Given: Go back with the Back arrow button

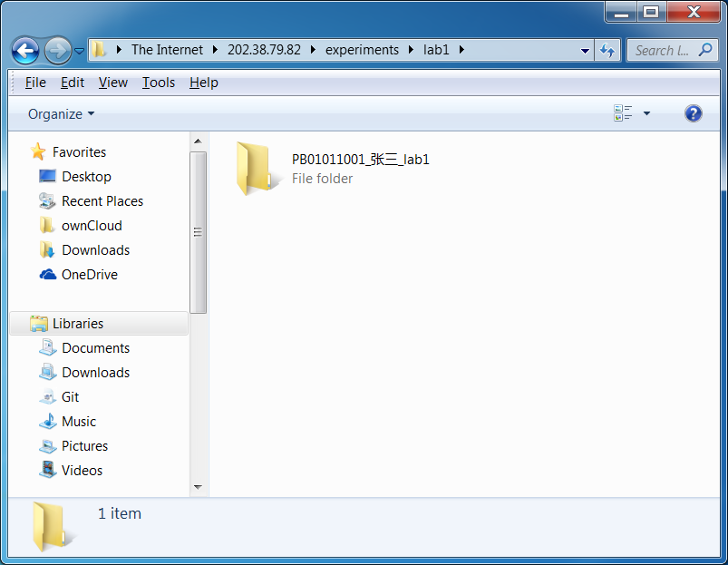Looking at the screenshot, I should coord(25,50).
